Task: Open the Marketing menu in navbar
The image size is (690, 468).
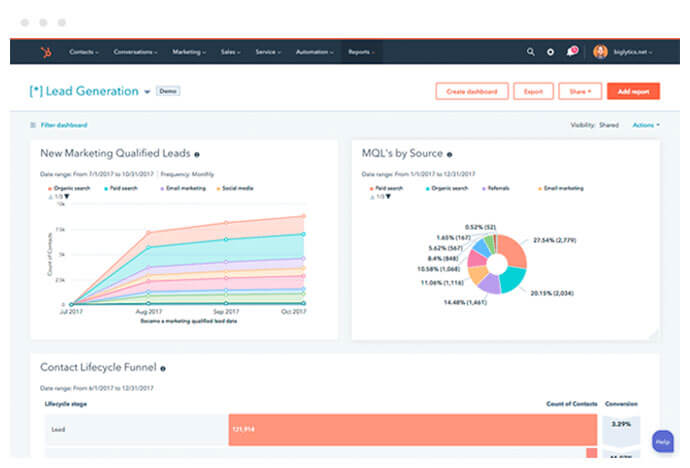Action: point(189,52)
